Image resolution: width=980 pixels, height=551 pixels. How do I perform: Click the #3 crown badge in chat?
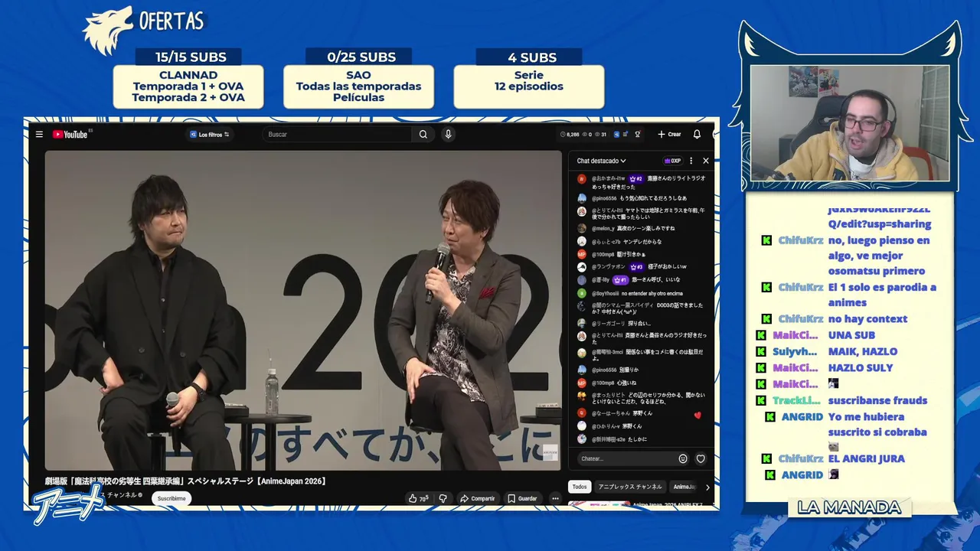[636, 266]
